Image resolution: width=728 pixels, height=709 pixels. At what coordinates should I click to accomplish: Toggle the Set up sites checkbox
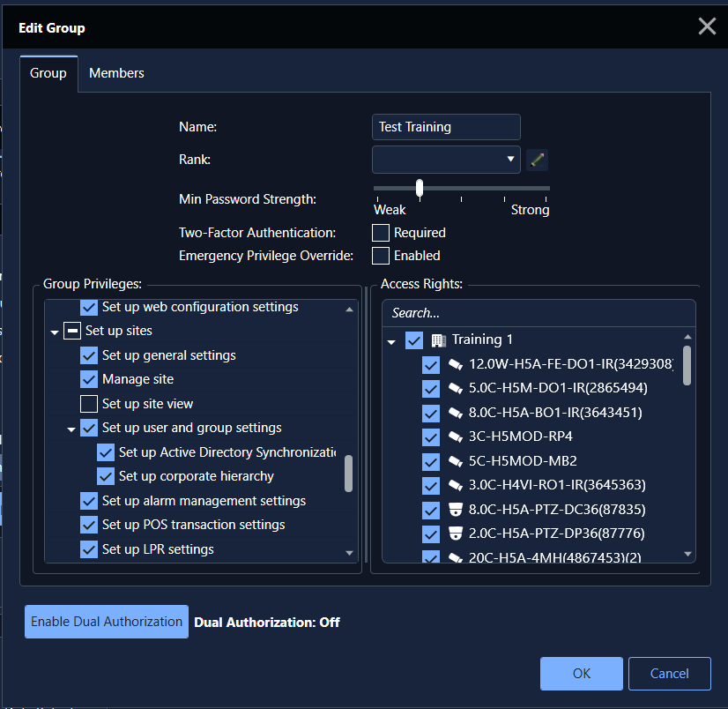(x=72, y=331)
